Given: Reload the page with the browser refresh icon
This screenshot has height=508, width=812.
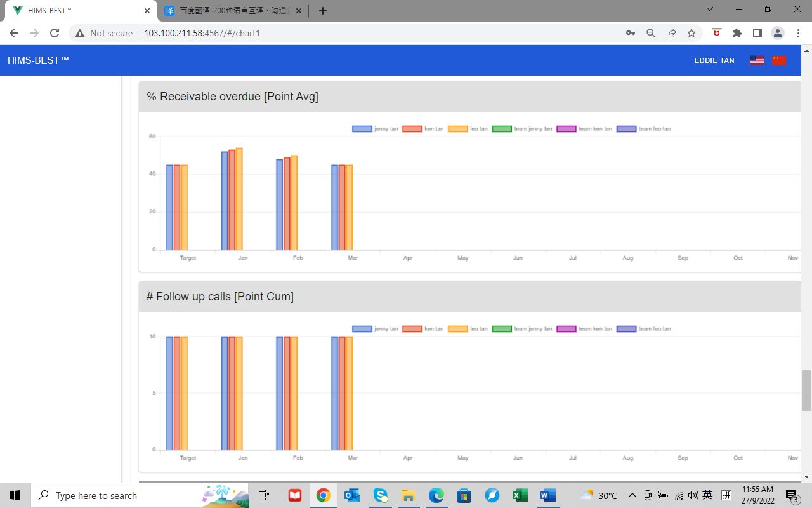Looking at the screenshot, I should pyautogui.click(x=55, y=33).
